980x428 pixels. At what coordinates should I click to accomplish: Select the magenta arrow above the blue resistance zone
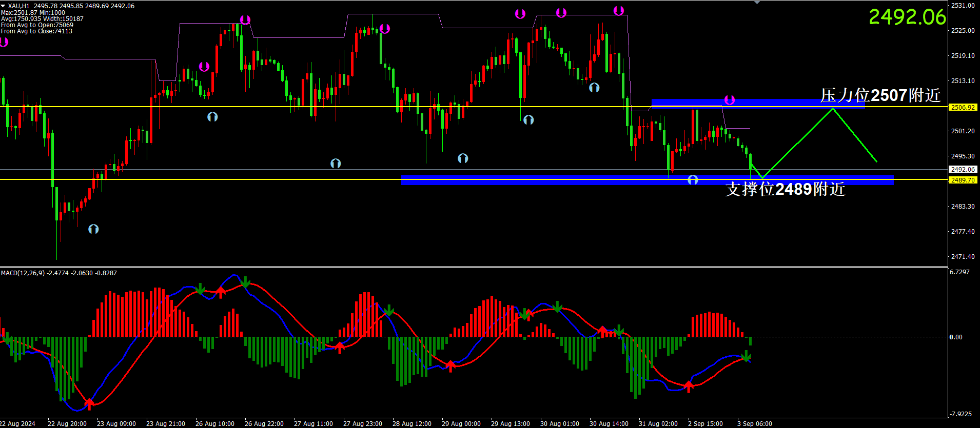729,99
